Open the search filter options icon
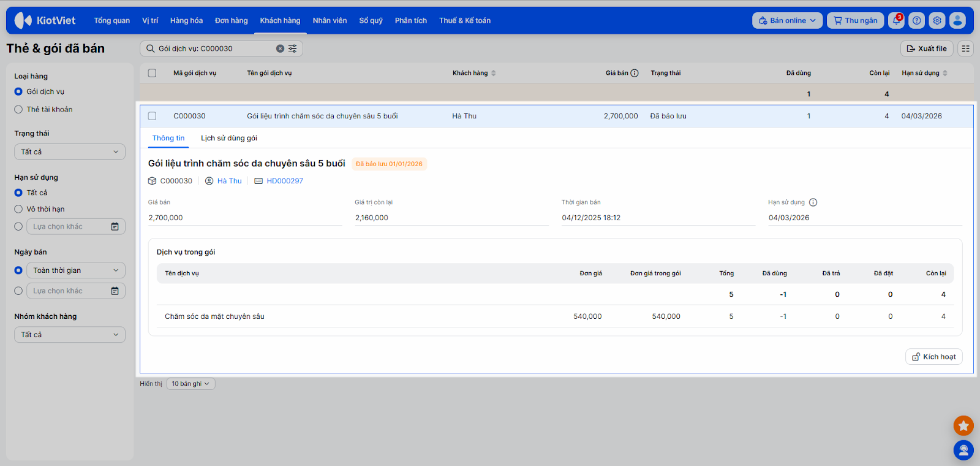The width and height of the screenshot is (980, 466). pyautogui.click(x=293, y=48)
